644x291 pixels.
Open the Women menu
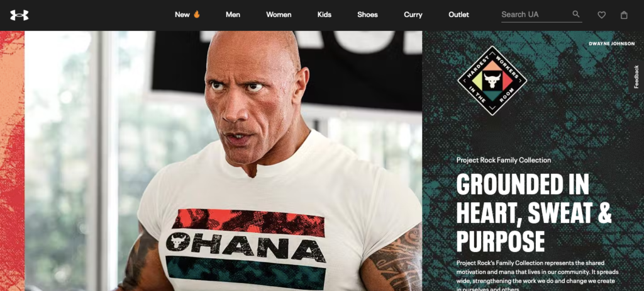[x=279, y=14]
